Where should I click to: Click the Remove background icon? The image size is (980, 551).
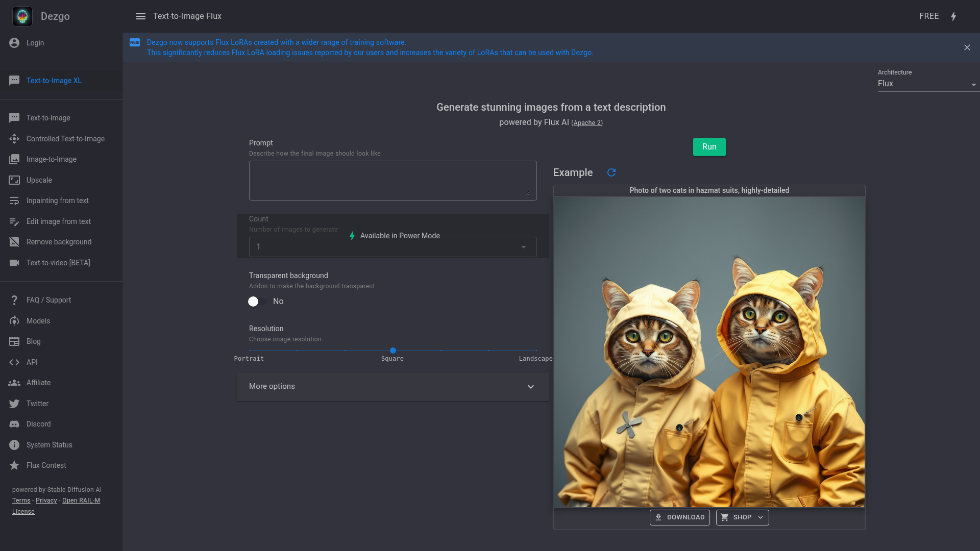point(14,242)
